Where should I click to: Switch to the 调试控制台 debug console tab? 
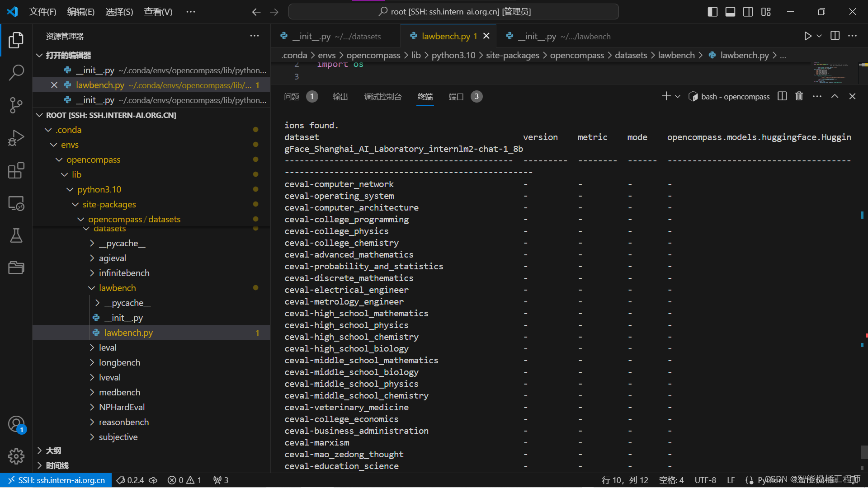tap(383, 96)
